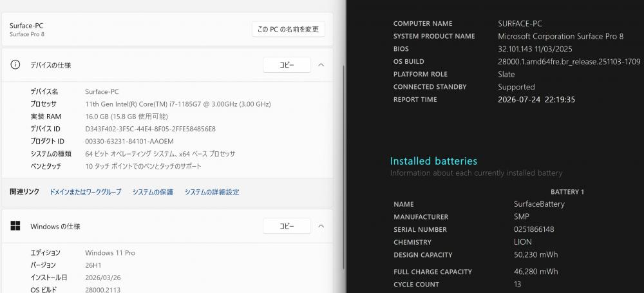Select the battery name SurfaceBattery
The width and height of the screenshot is (644, 293).
tap(539, 204)
